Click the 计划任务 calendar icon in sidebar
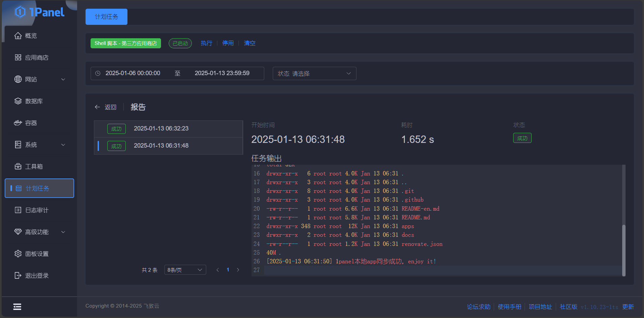This screenshot has width=644, height=318. 19,188
